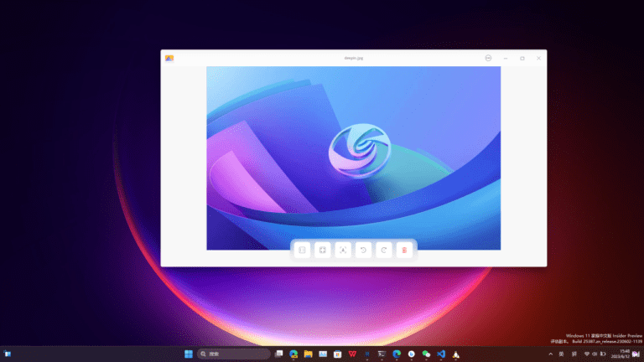This screenshot has width=644, height=362.
Task: Switch to Visual Studio Code in the taskbar
Action: (x=440, y=354)
